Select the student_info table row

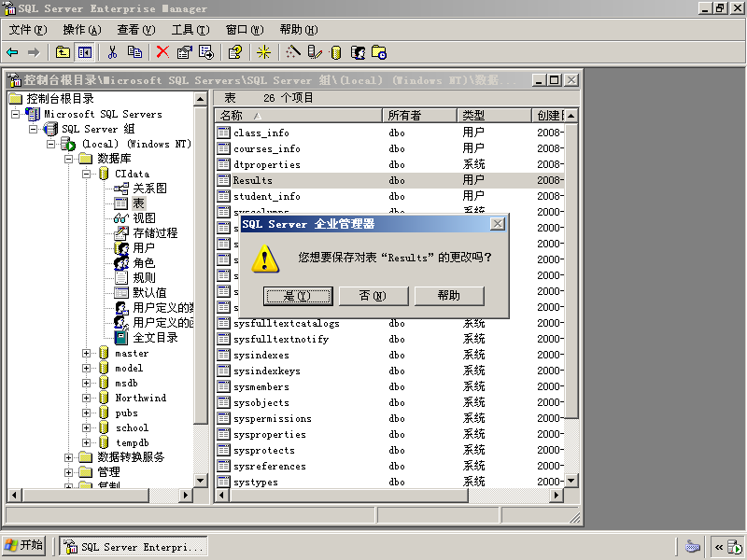tap(389, 196)
